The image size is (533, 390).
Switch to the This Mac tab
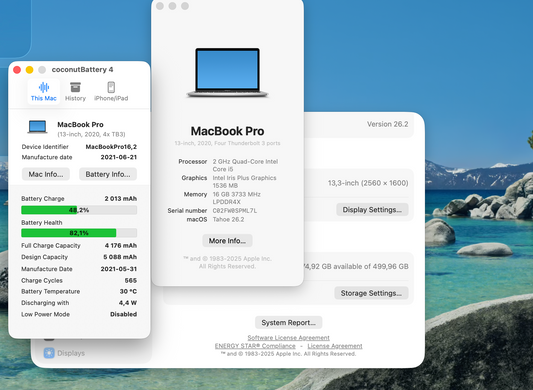click(44, 91)
